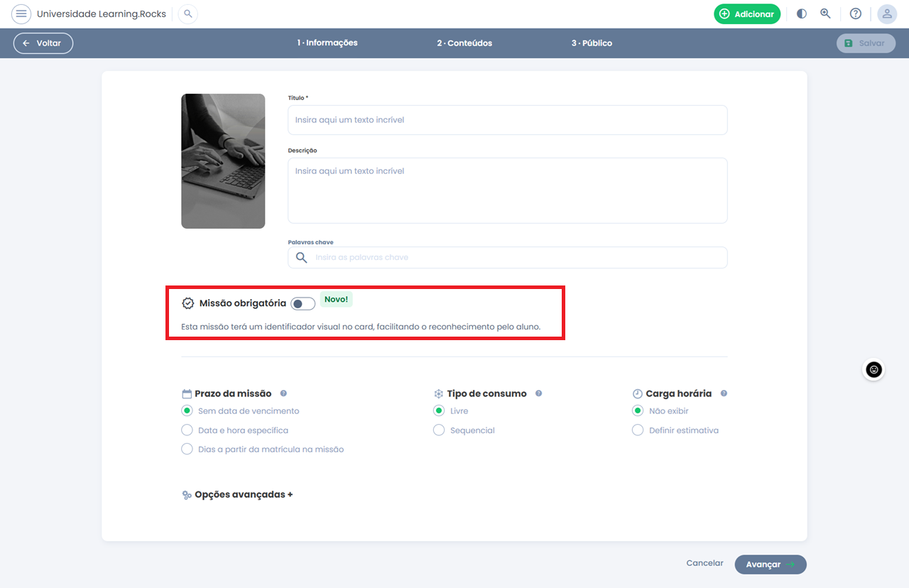Click the smiley feedback floating icon
909x588 pixels.
point(873,369)
